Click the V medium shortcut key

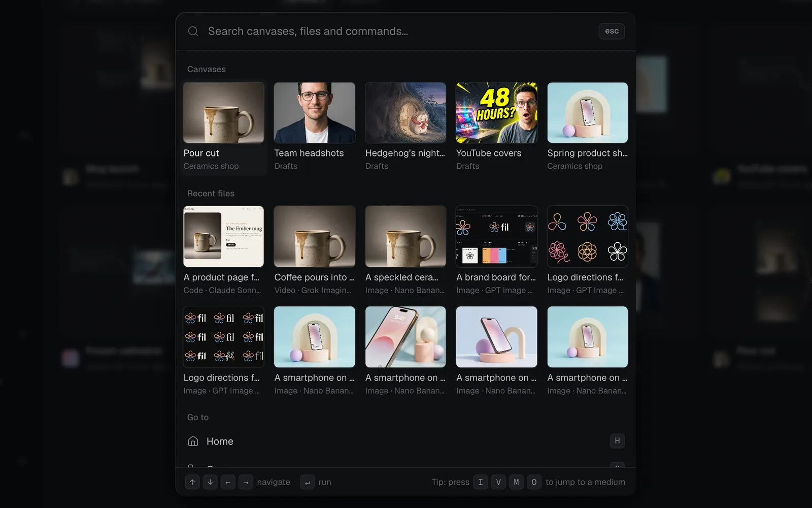coord(498,482)
